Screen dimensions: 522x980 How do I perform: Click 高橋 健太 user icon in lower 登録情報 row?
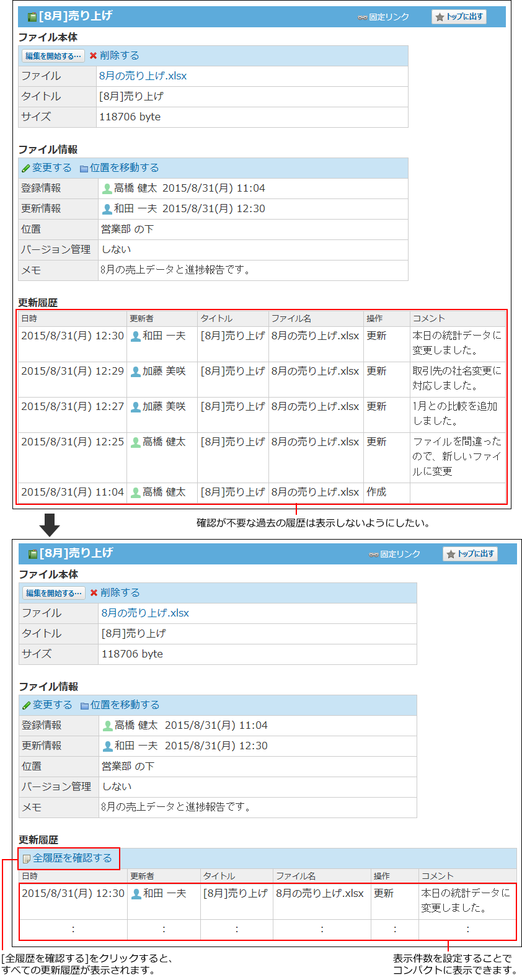point(108,726)
